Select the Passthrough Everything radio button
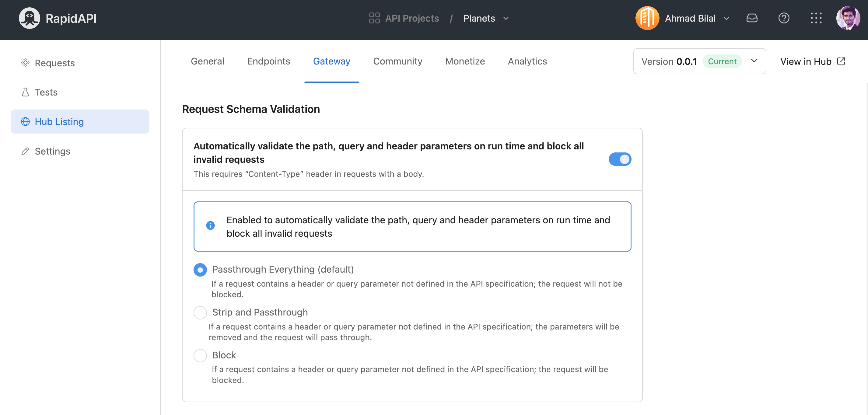The width and height of the screenshot is (868, 415). [x=200, y=270]
